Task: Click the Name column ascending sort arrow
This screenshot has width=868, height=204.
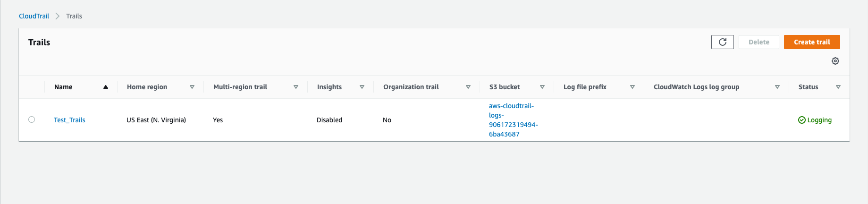Action: [x=106, y=87]
